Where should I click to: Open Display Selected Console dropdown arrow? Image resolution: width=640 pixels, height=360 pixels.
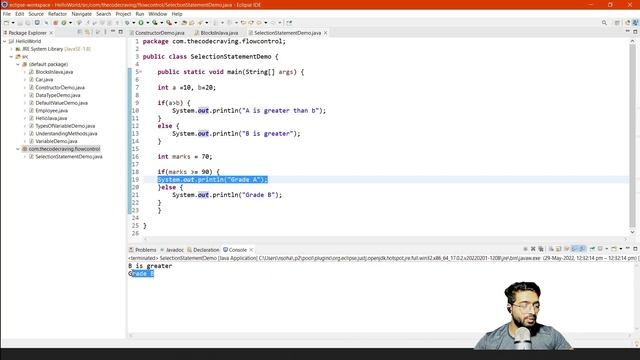coord(607,249)
